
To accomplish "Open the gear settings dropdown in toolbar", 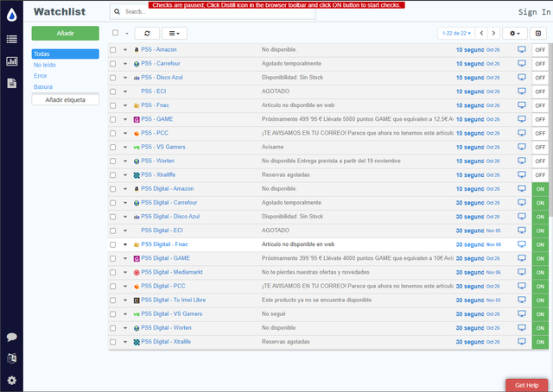I will [515, 33].
